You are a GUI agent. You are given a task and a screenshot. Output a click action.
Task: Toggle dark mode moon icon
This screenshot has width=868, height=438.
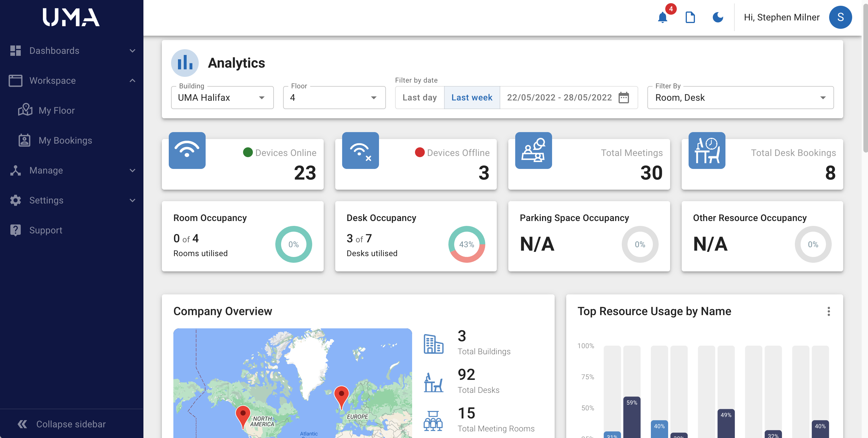[718, 17]
